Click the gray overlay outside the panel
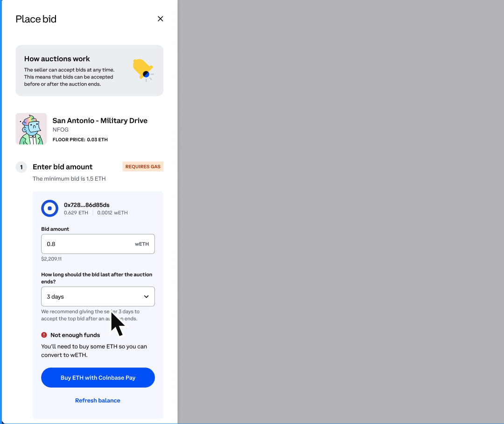Viewport: 504px width, 424px height. click(341, 212)
